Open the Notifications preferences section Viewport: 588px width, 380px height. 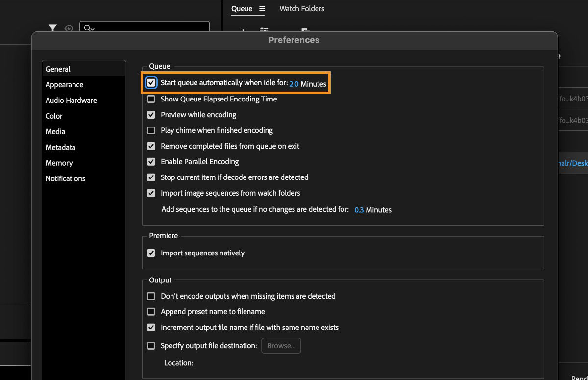pyautogui.click(x=65, y=178)
